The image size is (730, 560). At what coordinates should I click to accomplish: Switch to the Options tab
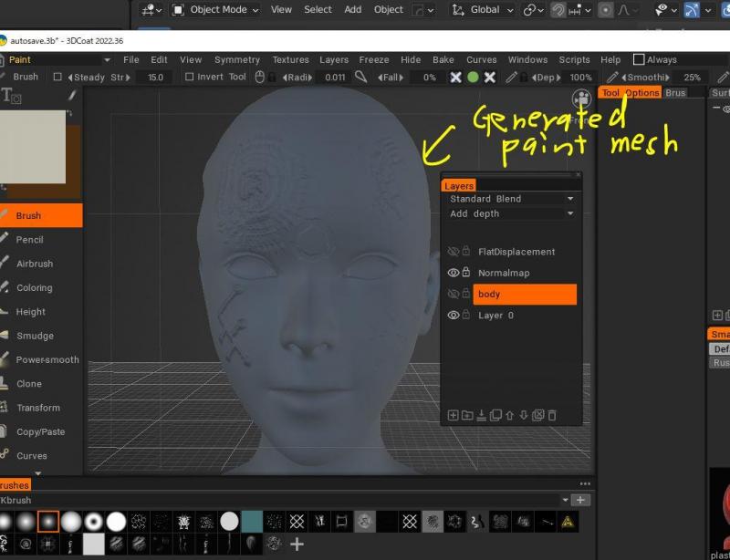tap(642, 93)
